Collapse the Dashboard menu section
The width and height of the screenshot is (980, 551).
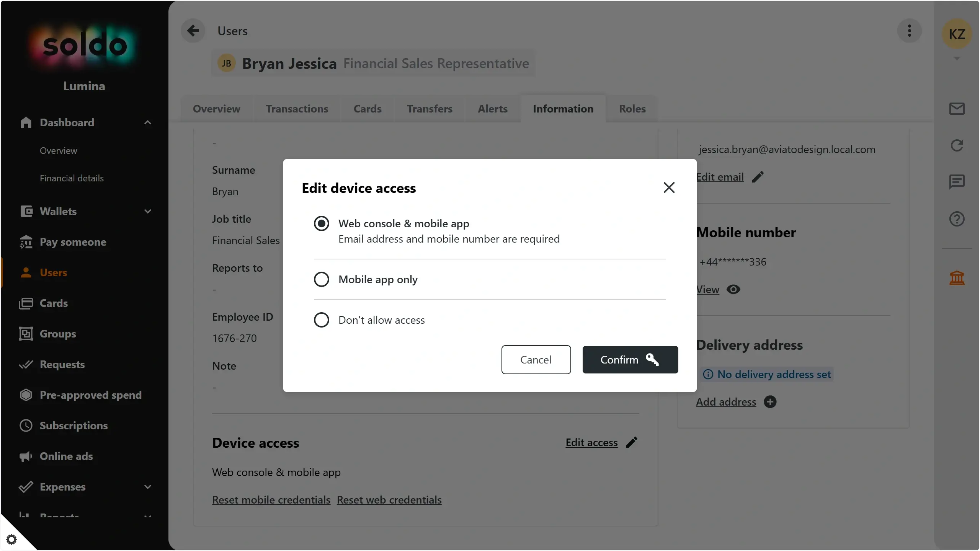pos(148,122)
